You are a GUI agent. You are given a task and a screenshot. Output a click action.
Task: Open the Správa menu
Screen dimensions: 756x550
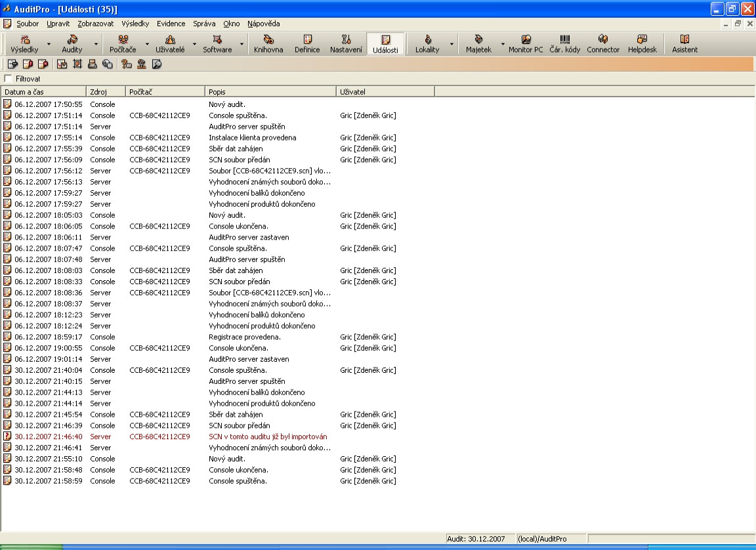204,24
